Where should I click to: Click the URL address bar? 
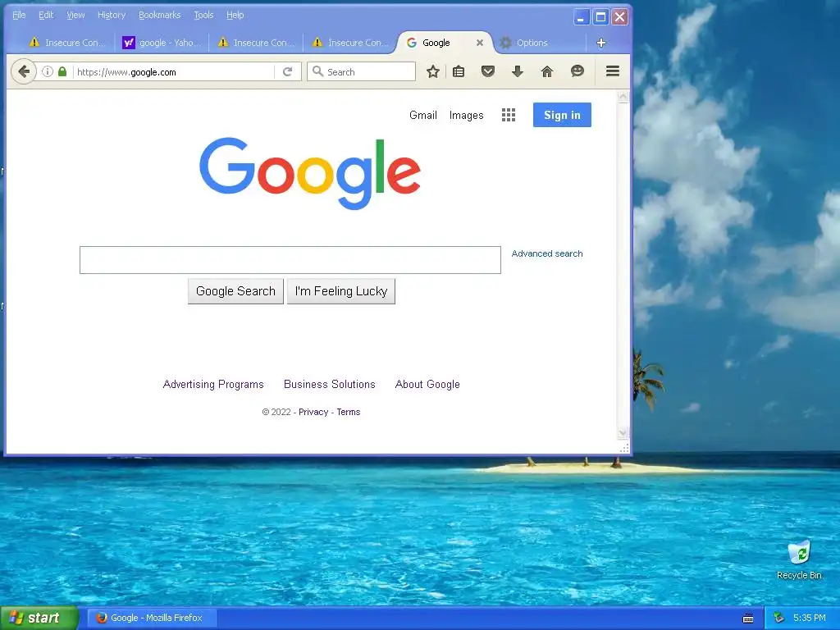[174, 72]
